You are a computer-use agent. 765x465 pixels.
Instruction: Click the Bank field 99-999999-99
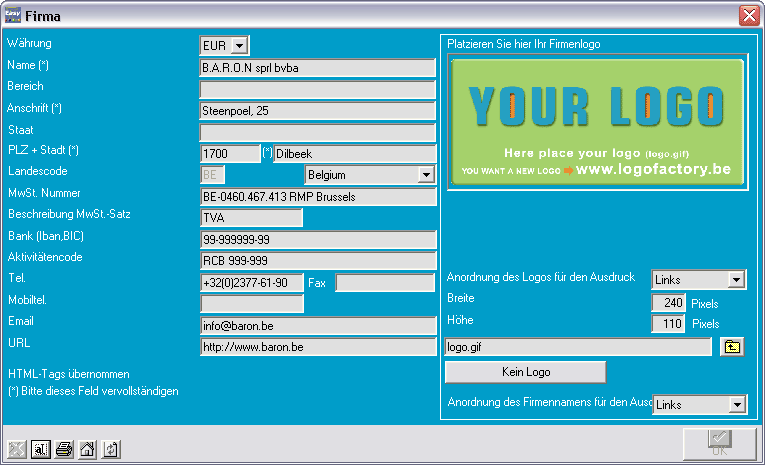[318, 240]
